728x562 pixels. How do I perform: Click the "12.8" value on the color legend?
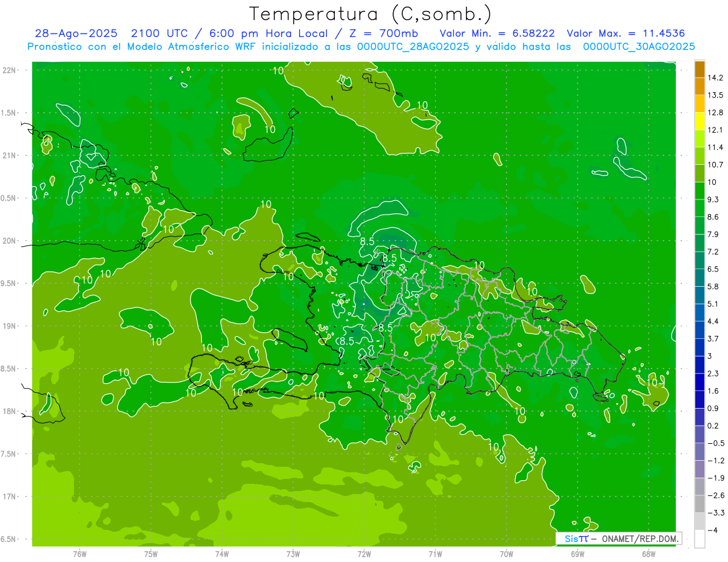[x=715, y=113]
